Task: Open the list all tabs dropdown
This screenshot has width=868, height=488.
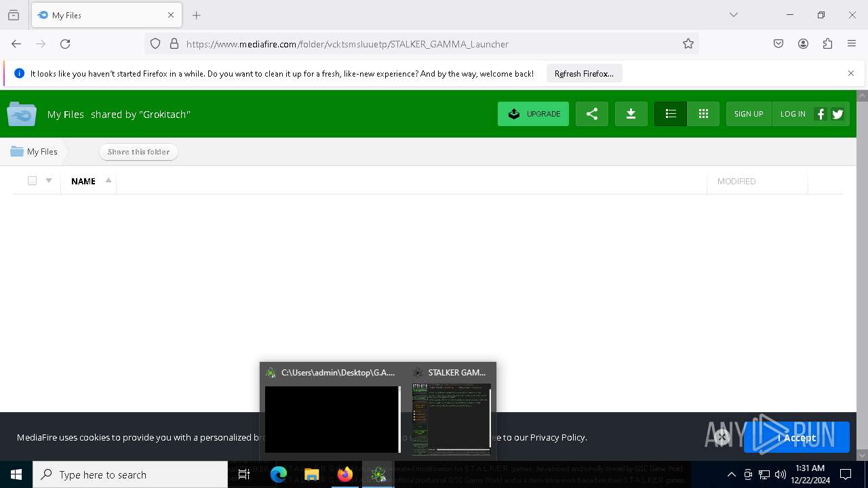Action: point(734,15)
